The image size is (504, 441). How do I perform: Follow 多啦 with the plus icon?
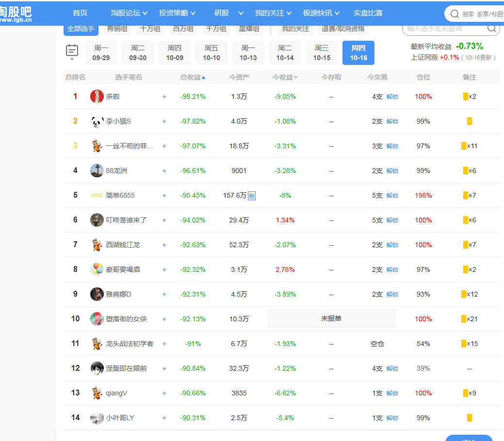[164, 96]
